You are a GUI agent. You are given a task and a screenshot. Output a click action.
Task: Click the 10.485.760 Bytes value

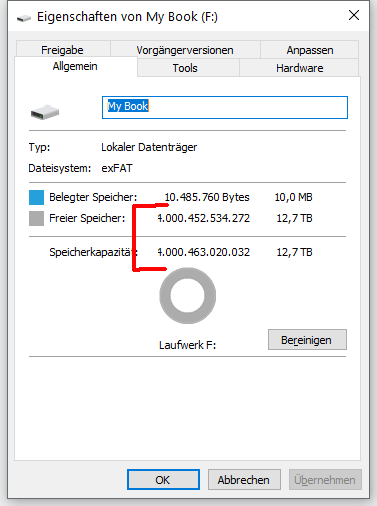[207, 197]
